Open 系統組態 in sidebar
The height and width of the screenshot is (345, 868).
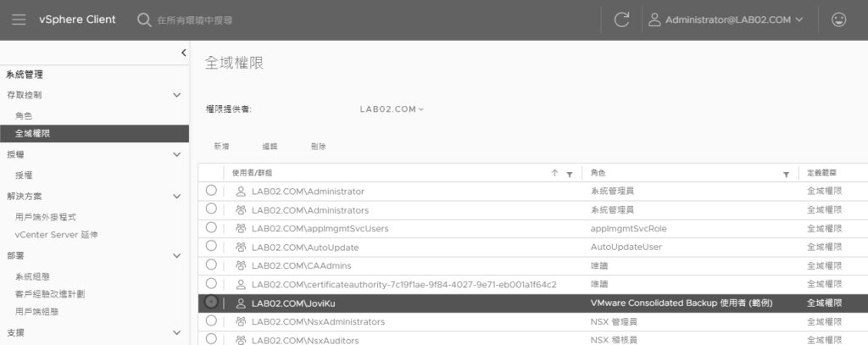(33, 277)
